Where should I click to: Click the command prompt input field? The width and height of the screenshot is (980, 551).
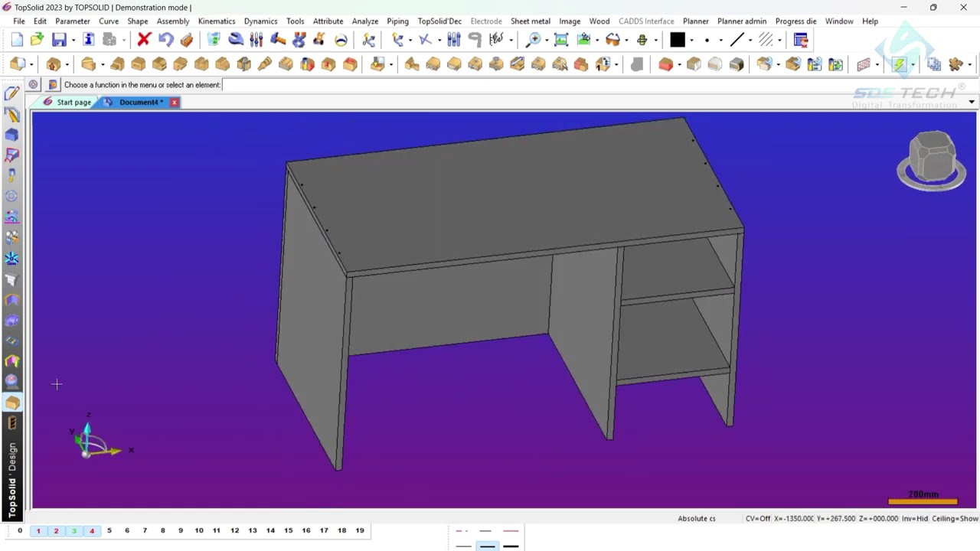click(597, 84)
